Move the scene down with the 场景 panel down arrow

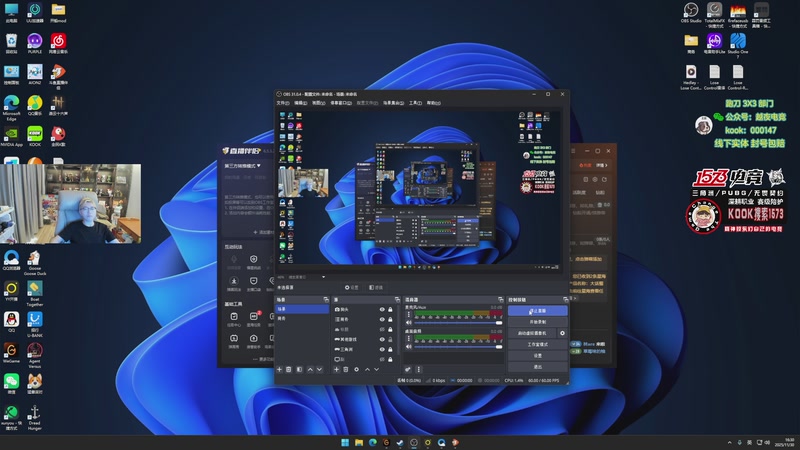pyautogui.click(x=320, y=369)
